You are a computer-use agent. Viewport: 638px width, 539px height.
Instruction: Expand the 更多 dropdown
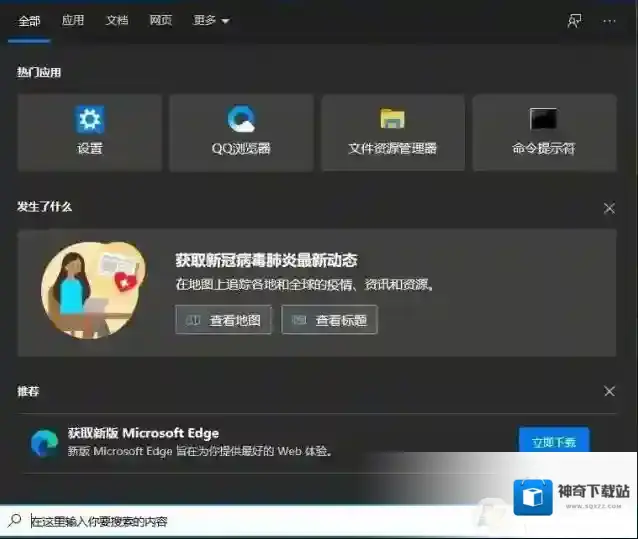tap(211, 21)
